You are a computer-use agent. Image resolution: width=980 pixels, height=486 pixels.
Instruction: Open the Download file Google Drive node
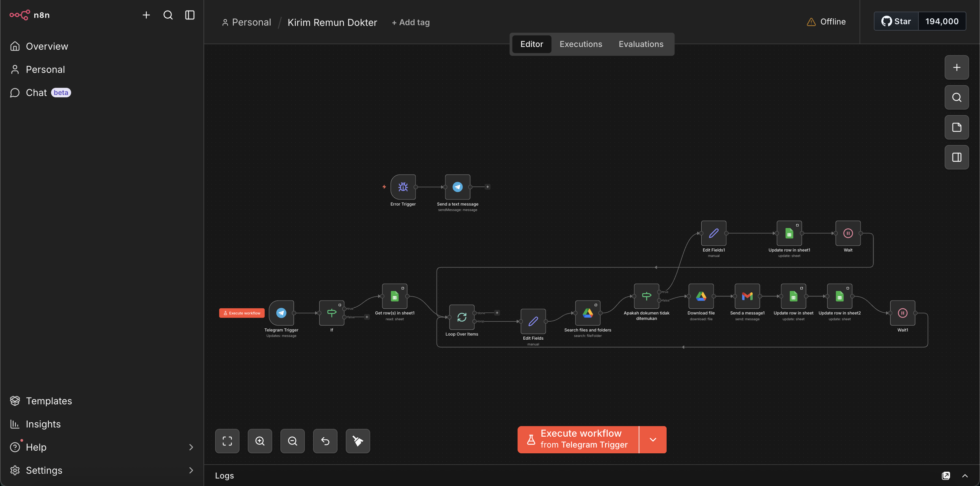tap(701, 296)
